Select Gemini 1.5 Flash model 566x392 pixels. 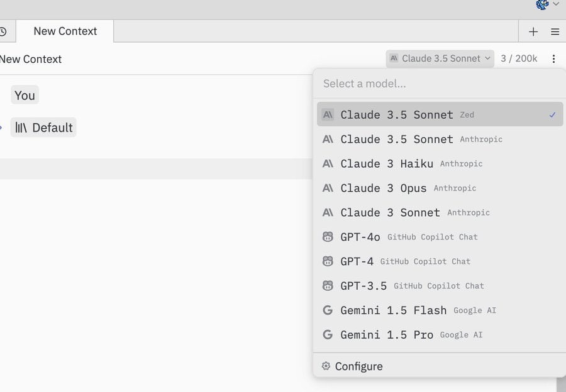[440, 310]
